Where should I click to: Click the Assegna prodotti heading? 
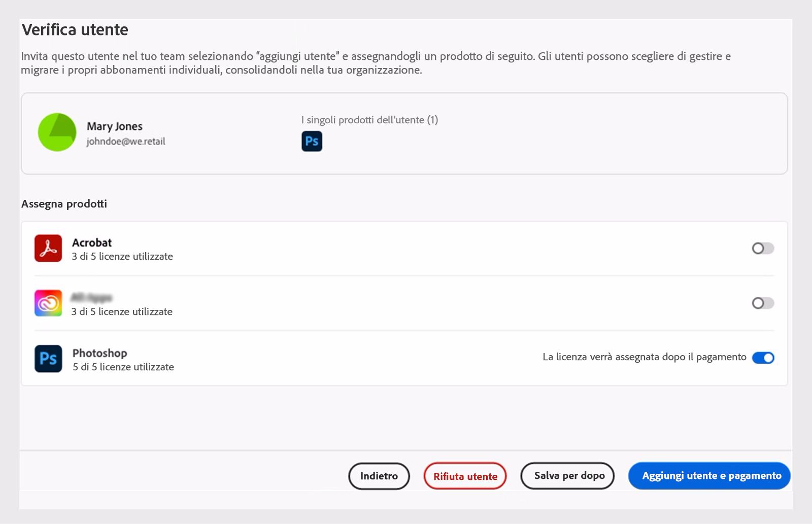tap(64, 204)
